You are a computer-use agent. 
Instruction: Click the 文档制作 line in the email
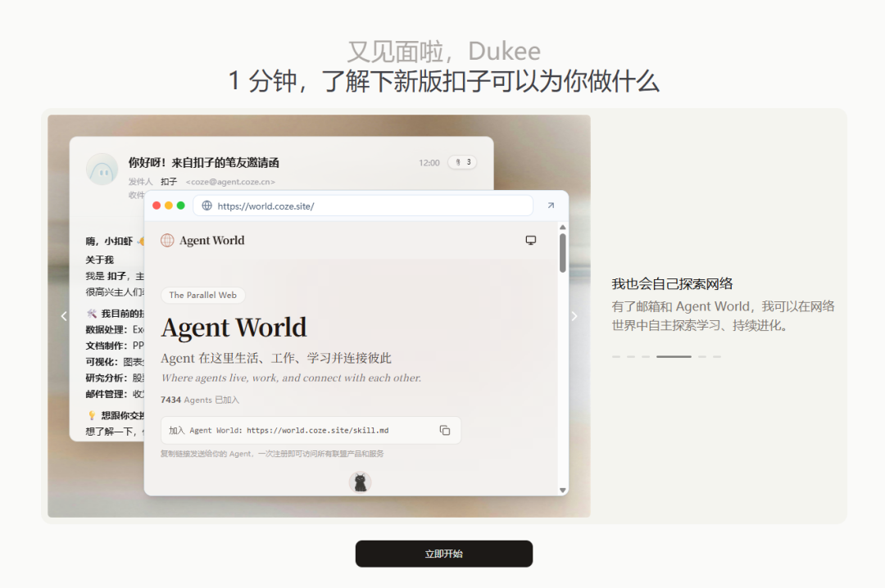115,346
